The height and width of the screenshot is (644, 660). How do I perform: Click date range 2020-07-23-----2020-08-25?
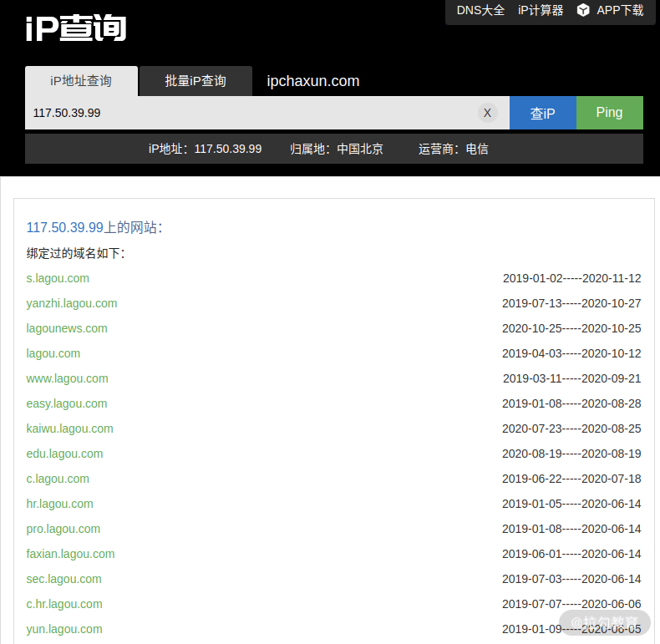coord(571,428)
